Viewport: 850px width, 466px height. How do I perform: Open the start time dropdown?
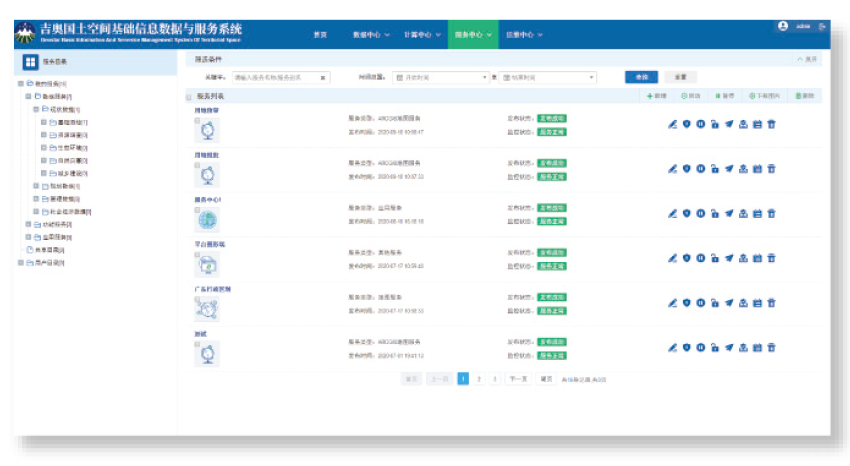tap(440, 77)
